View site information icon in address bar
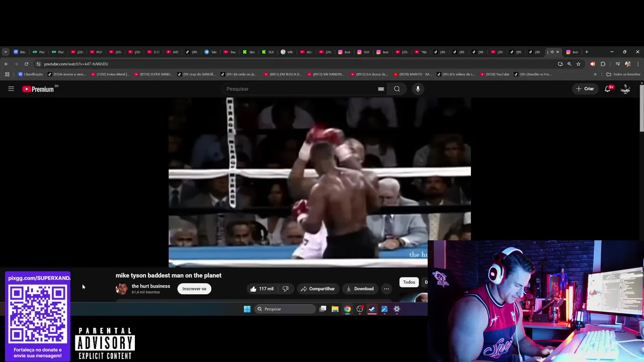 [x=38, y=64]
